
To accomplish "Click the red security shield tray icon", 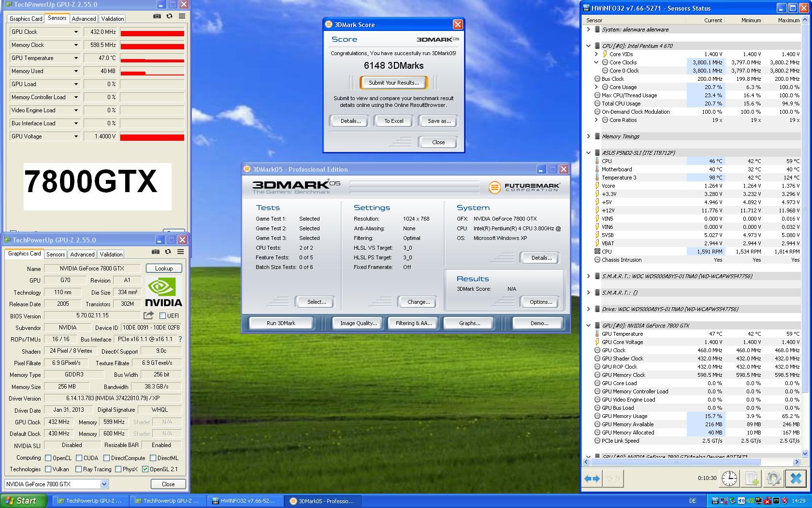I will click(784, 501).
